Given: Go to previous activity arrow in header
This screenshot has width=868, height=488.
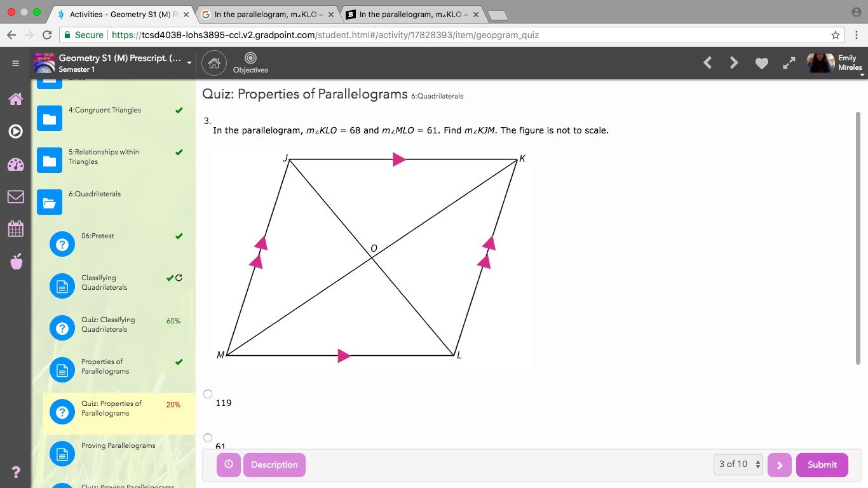Looking at the screenshot, I should click(707, 62).
